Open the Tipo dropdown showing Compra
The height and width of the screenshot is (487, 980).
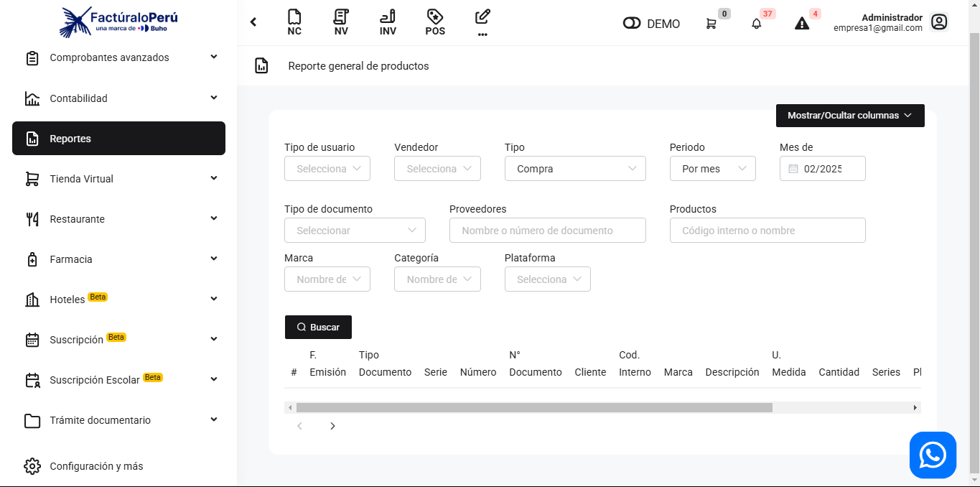click(575, 169)
